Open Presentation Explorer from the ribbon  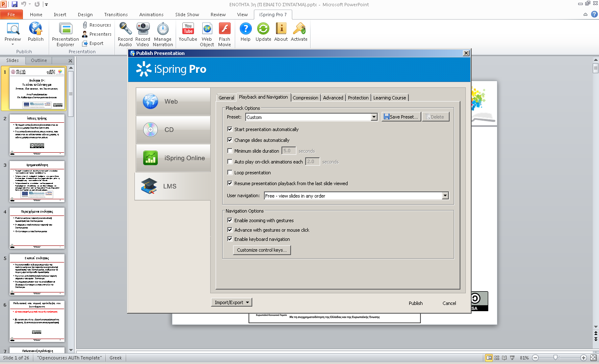(65, 34)
